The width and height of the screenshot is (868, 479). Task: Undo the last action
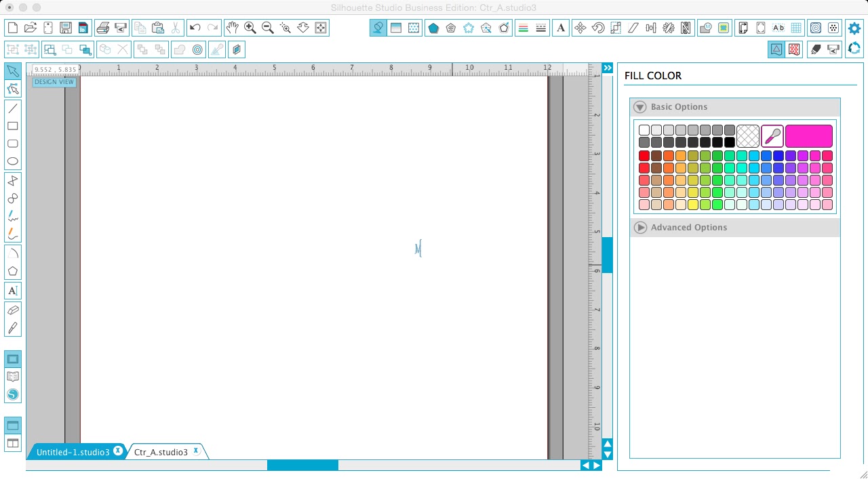tap(195, 28)
